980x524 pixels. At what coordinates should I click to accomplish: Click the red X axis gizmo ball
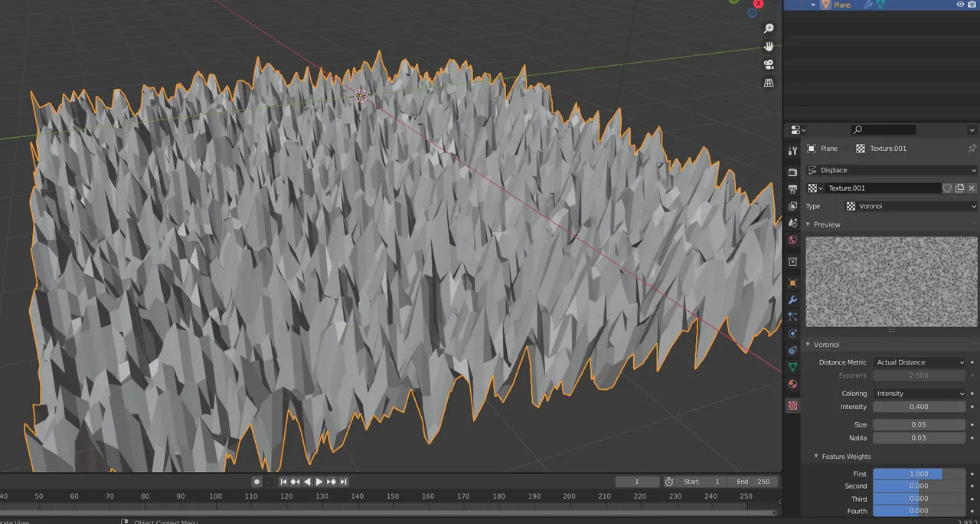[759, 3]
